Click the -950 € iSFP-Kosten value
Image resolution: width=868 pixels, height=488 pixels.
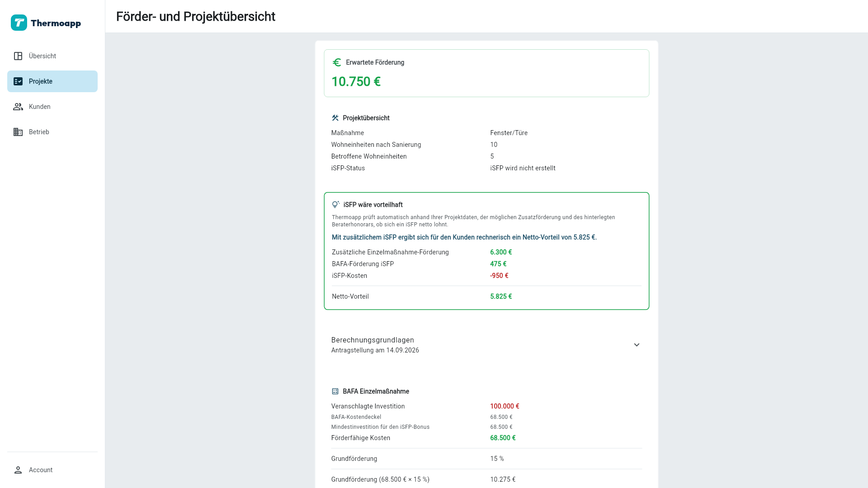point(499,276)
